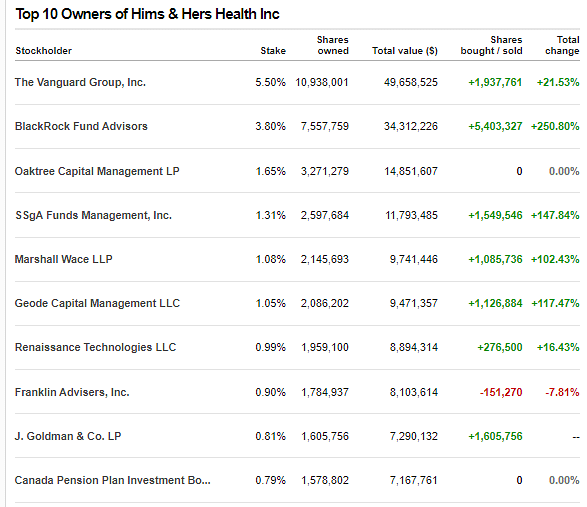
Task: Click Geode's 1.05% stake value
Action: [x=270, y=303]
